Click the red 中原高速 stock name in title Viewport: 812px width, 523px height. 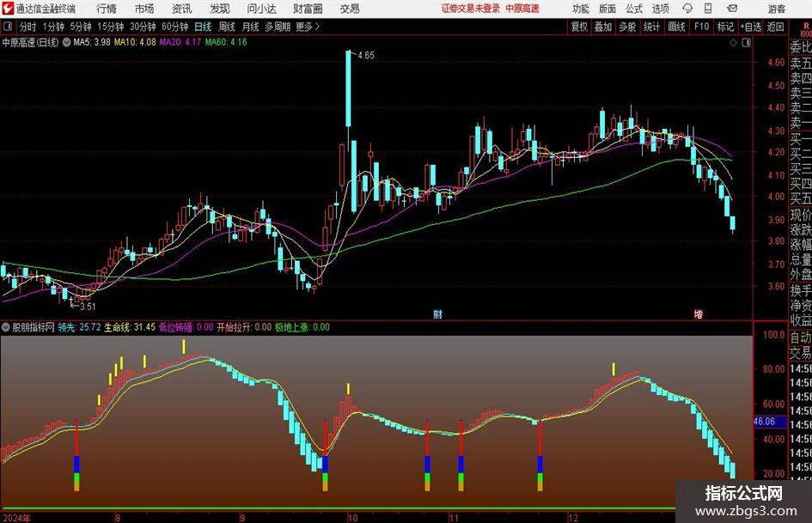point(522,9)
